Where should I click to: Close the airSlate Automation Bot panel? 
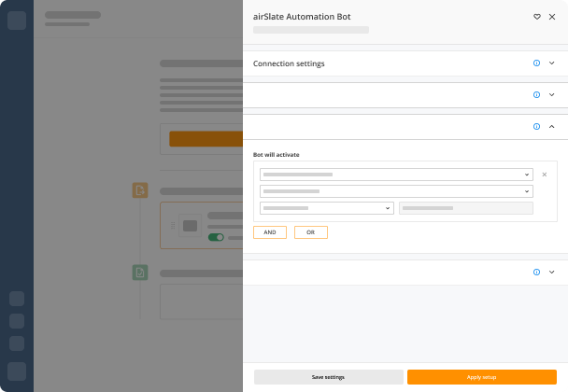tap(552, 17)
